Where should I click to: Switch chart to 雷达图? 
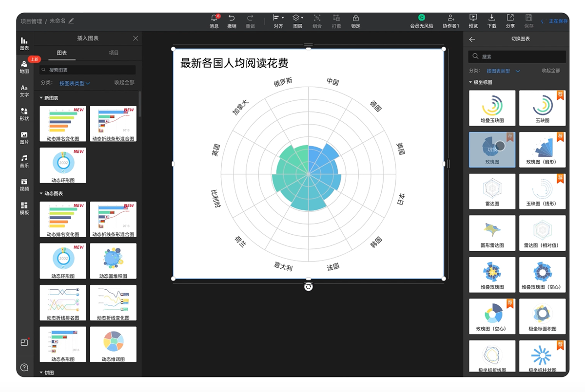tap(492, 191)
